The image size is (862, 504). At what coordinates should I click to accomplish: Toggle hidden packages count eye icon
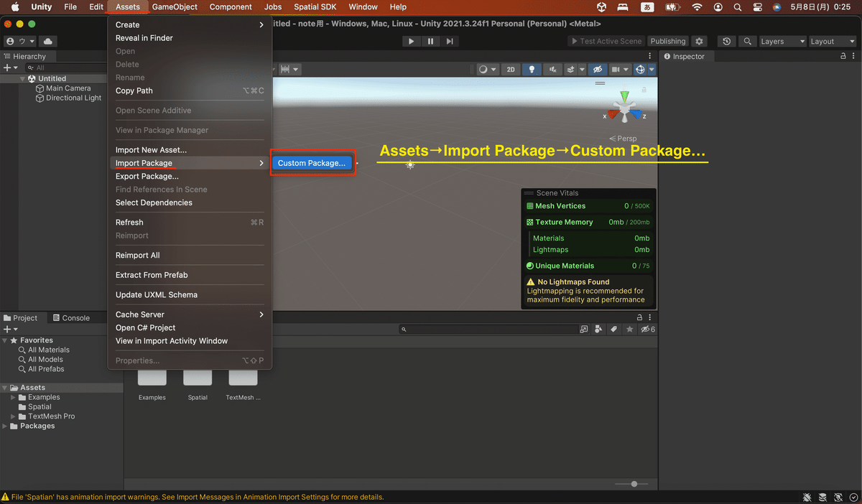coord(647,329)
